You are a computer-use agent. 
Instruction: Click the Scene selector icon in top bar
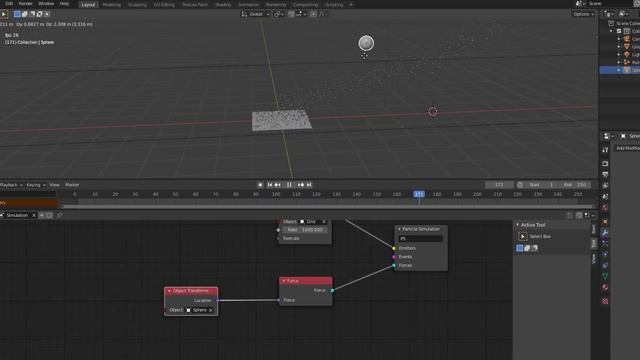(580, 4)
